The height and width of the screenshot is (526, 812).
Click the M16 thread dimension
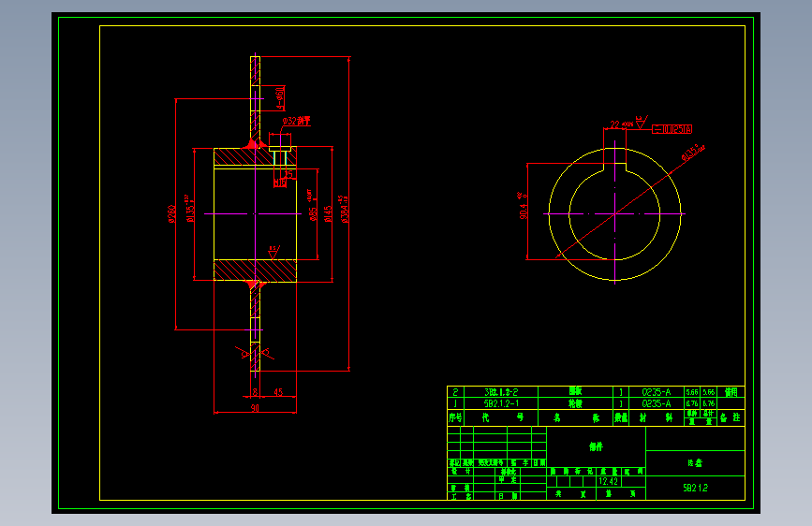tap(280, 183)
